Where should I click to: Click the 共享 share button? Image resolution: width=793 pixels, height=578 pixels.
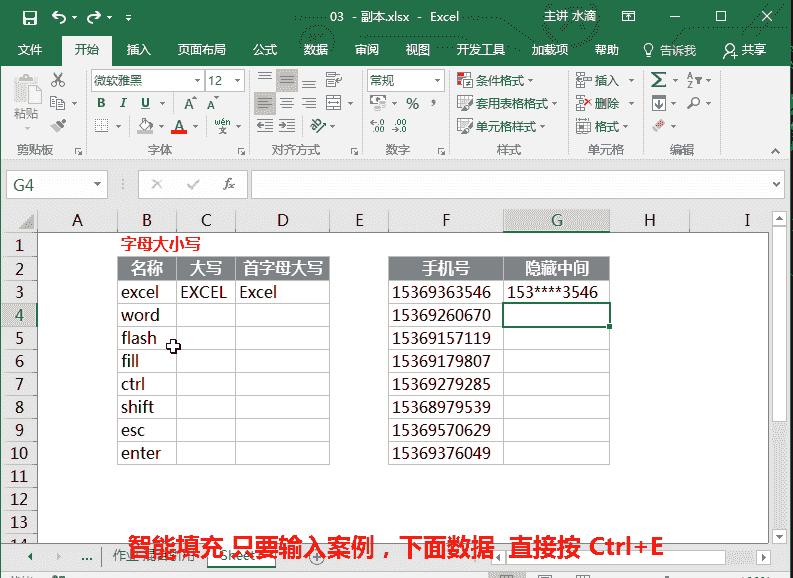tap(745, 50)
